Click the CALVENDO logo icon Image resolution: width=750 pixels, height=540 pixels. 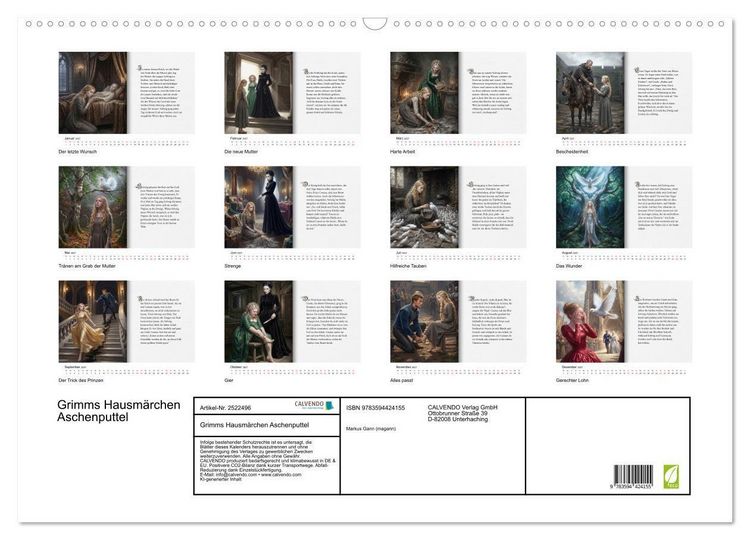[x=314, y=406]
